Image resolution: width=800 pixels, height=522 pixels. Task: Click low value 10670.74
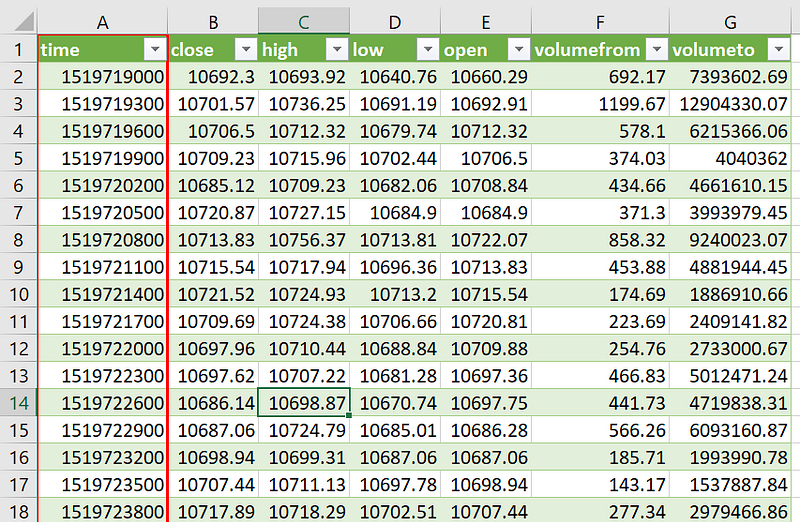[x=398, y=403]
